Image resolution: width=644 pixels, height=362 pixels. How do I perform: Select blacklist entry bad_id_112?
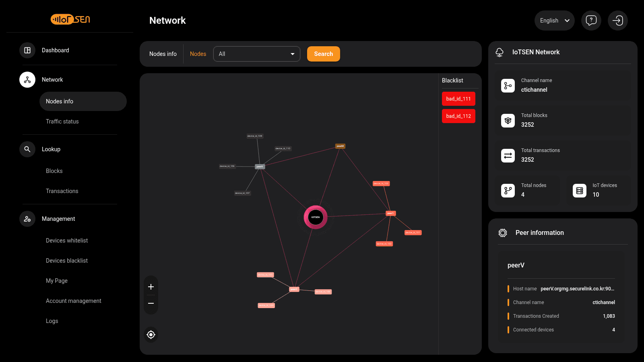click(x=458, y=116)
